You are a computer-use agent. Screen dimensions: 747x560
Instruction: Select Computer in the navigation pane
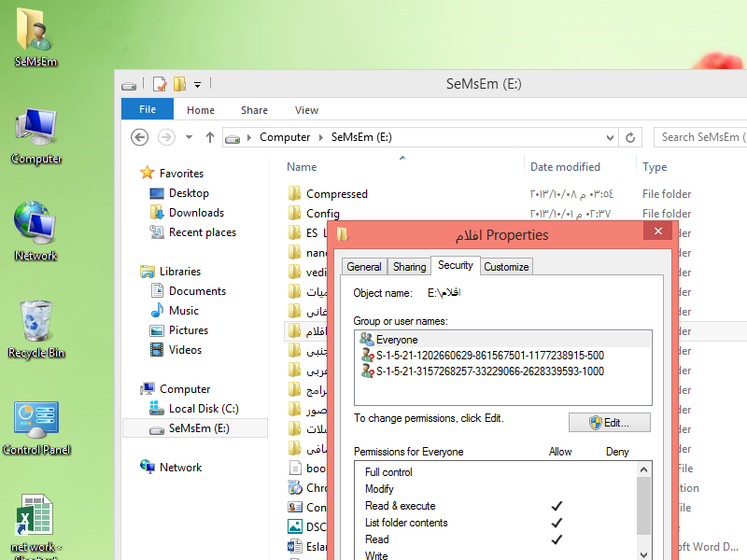176,389
